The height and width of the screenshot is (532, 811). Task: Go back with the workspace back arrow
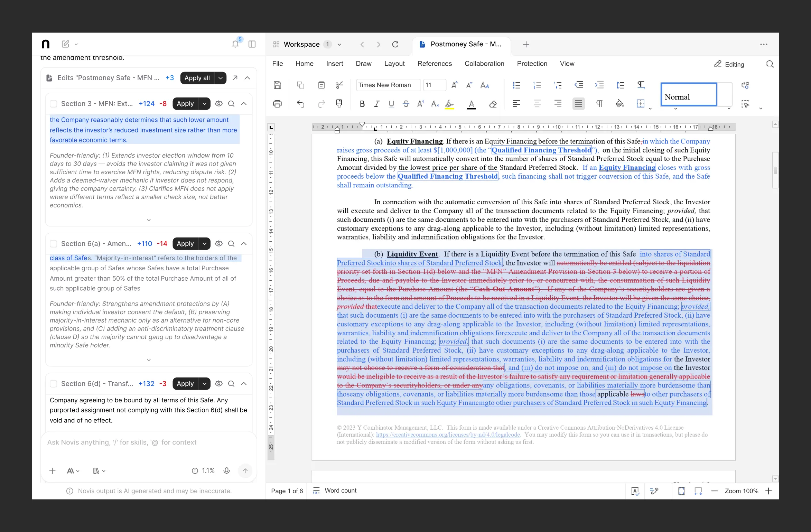pos(362,44)
